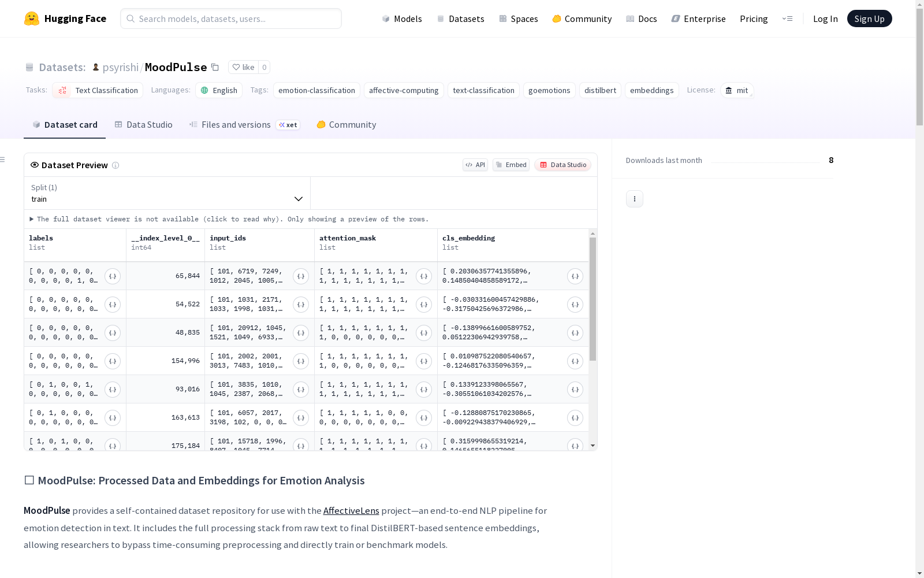Viewport: 924px width, 578px height.
Task: Focus the search models, datasets, users field
Action: [x=231, y=18]
